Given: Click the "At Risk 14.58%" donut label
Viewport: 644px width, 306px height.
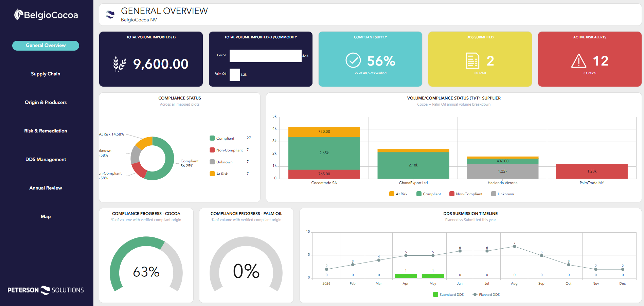Looking at the screenshot, I should (112, 134).
